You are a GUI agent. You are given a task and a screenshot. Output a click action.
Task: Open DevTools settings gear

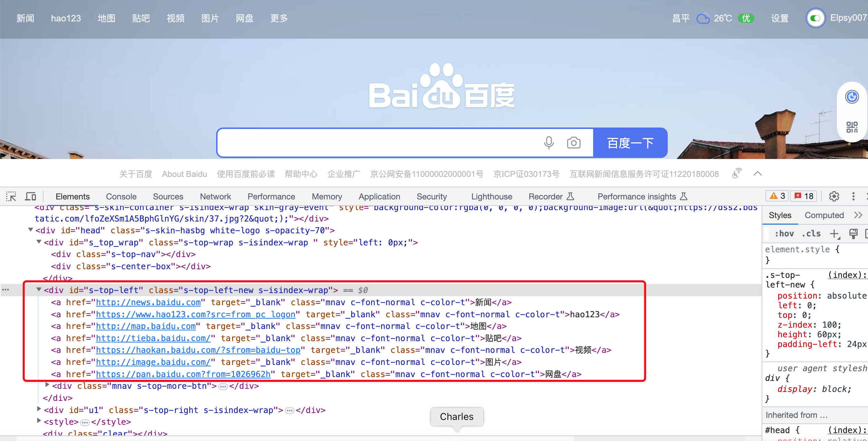834,196
